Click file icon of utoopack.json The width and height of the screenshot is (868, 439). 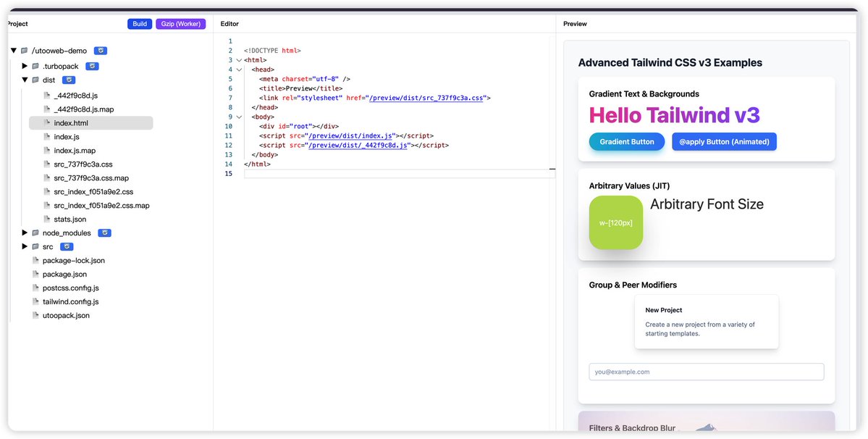36,316
